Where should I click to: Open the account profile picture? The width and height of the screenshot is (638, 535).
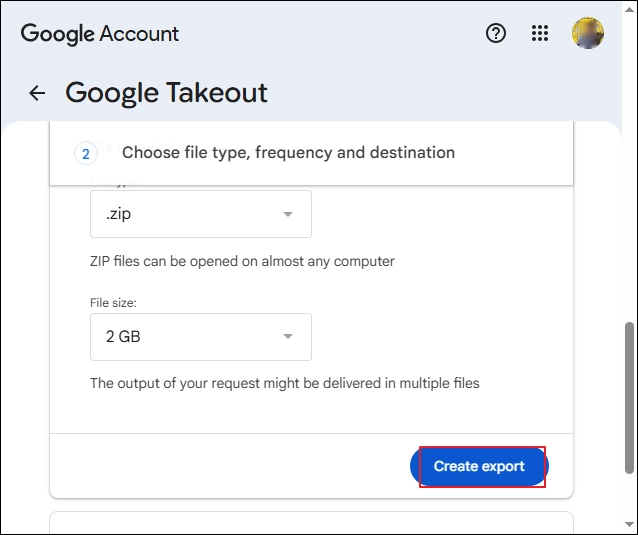(588, 33)
